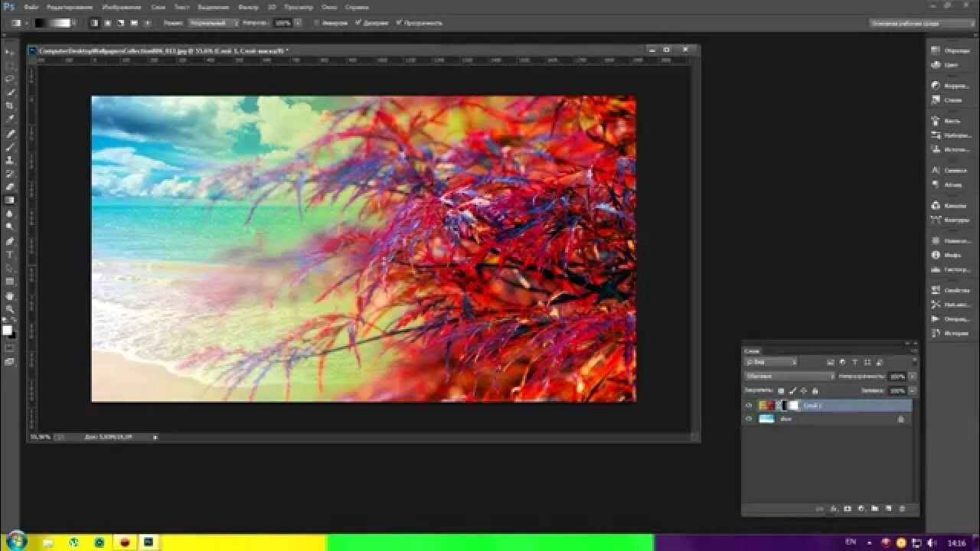Open the Swatches (Образцы) panel icon
Screen dimensions: 980x551
click(x=936, y=51)
